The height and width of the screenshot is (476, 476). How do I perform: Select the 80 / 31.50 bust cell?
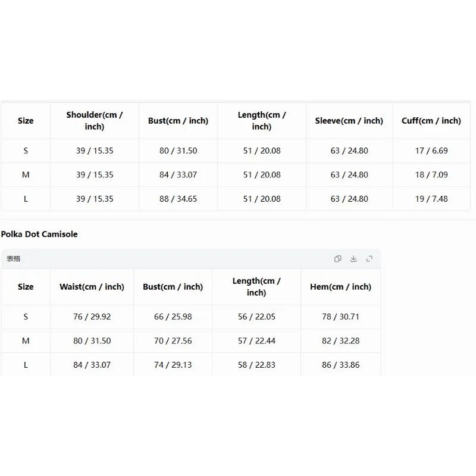178,151
